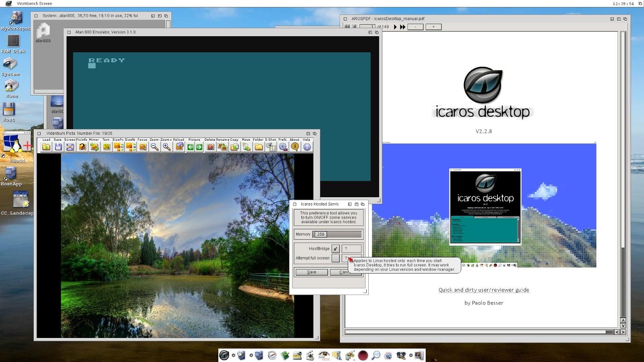
Task: Click the Turn image icon
Action: click(106, 147)
